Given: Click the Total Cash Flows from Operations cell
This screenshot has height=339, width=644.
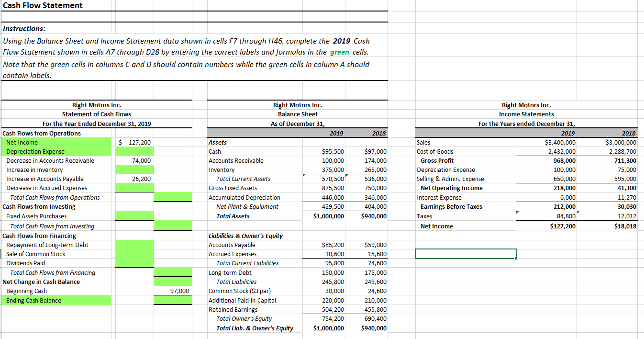Looking at the screenshot, I should (x=172, y=197).
